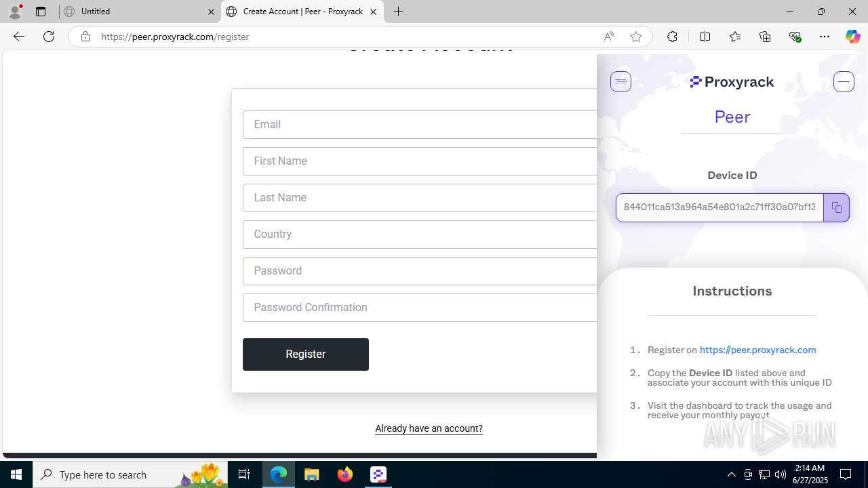Click the Device ID label

point(732,175)
